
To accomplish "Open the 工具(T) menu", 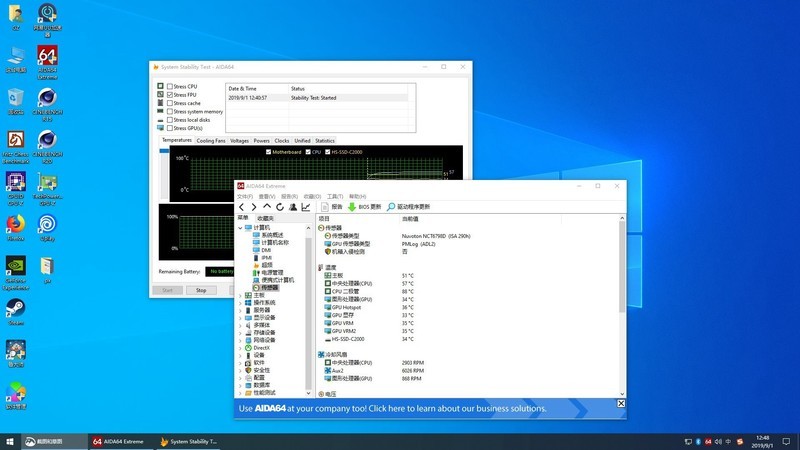I will coord(335,196).
